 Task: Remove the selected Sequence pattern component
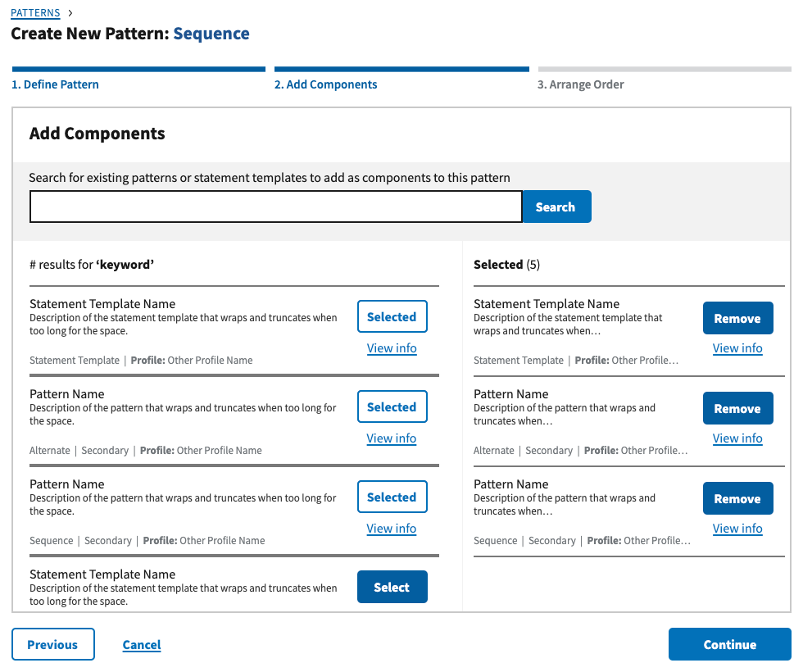click(x=737, y=499)
